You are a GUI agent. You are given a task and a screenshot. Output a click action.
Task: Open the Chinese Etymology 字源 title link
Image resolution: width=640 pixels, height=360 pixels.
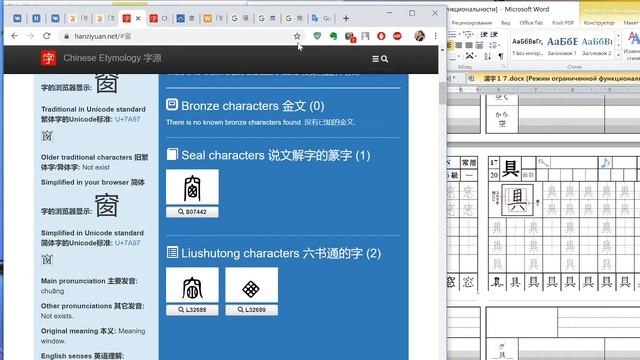pyautogui.click(x=112, y=58)
